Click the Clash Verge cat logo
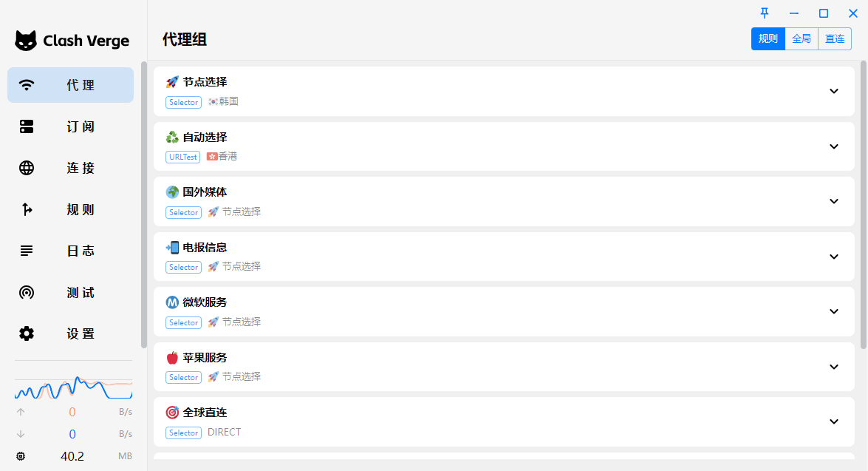 25,41
